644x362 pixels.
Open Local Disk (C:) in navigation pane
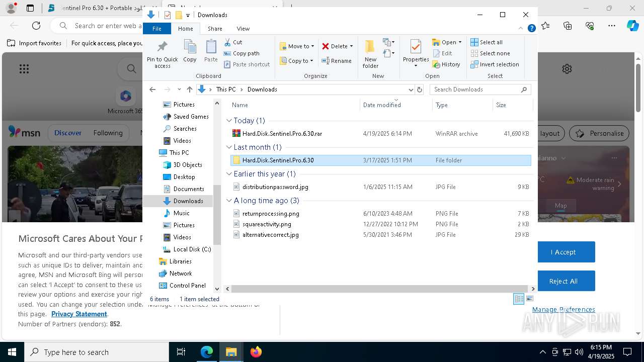[x=187, y=249]
